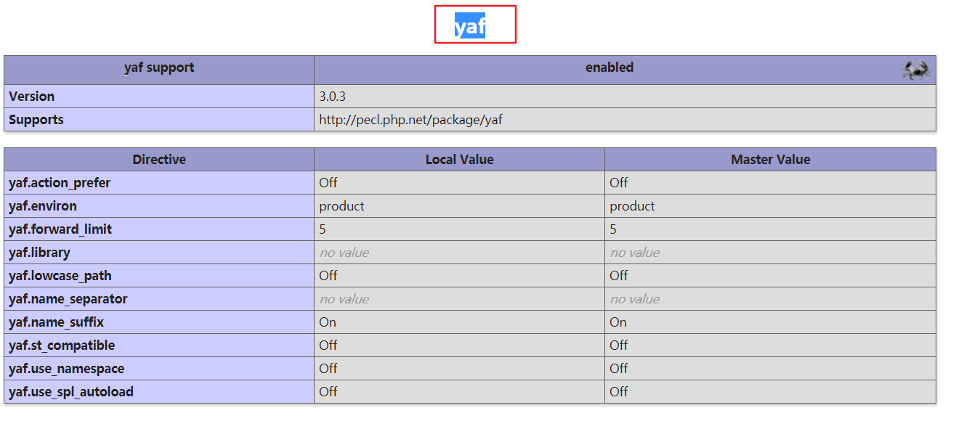The width and height of the screenshot is (980, 421).
Task: Click master Off value of yaf.use_namespace
Action: pyautogui.click(x=619, y=369)
